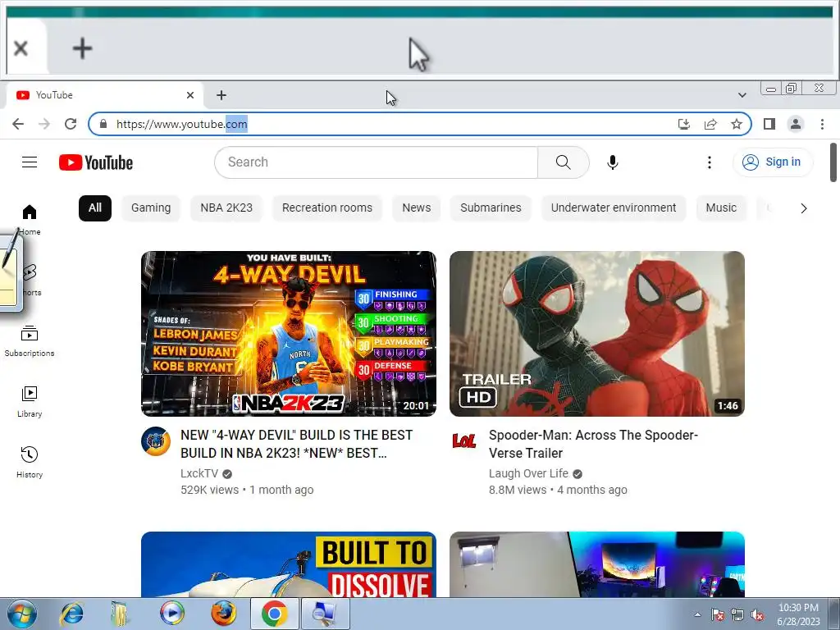
Task: Open the Chrome profile avatar
Action: (x=796, y=125)
